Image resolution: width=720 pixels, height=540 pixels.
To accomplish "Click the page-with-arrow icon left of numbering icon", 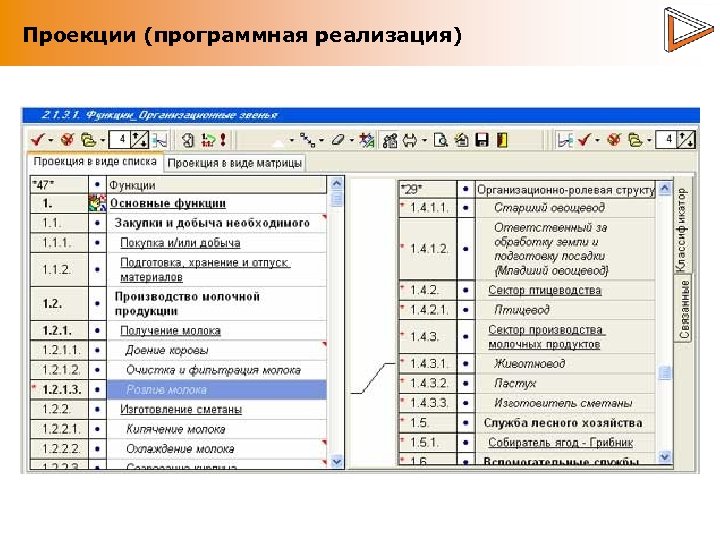I will (x=187, y=140).
